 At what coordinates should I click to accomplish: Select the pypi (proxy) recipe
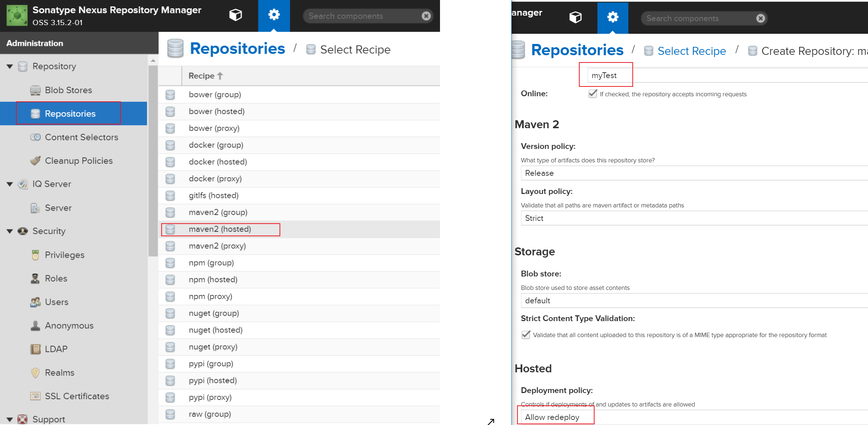tap(299, 398)
